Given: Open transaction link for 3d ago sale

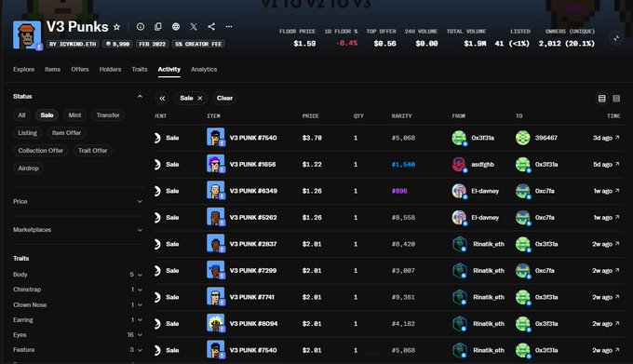Looking at the screenshot, I should [x=617, y=138].
